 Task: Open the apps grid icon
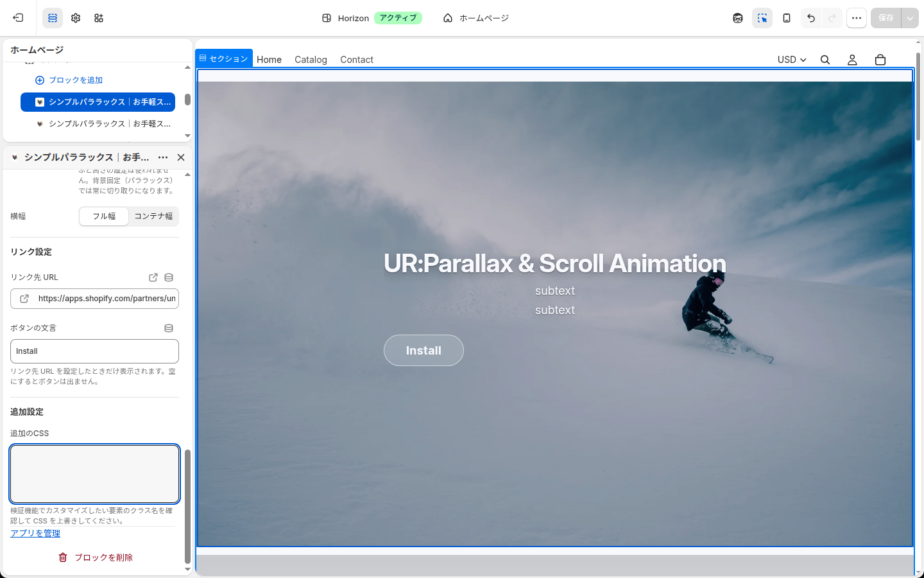(x=99, y=18)
